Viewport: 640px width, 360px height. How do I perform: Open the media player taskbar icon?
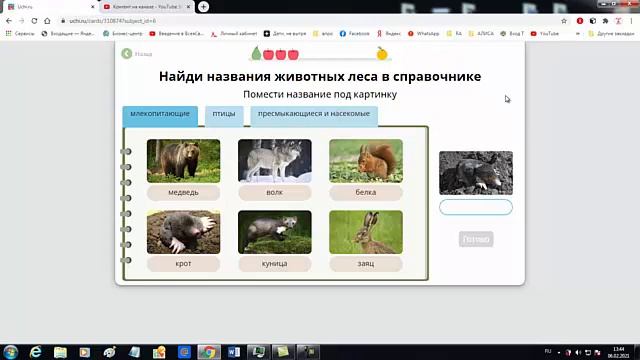pos(84,352)
